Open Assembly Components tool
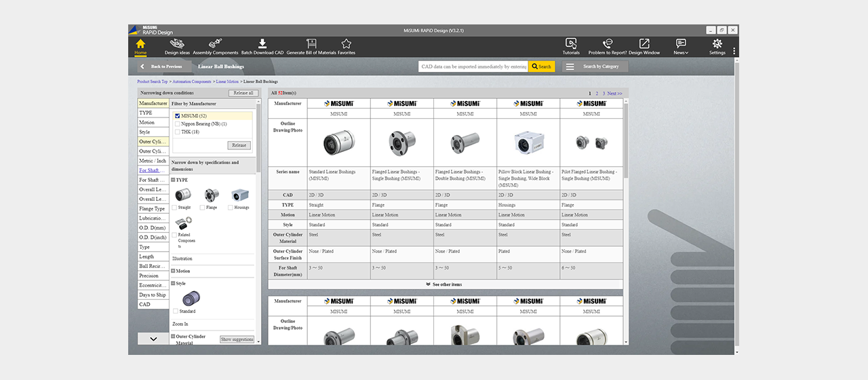868x380 pixels. click(x=216, y=44)
